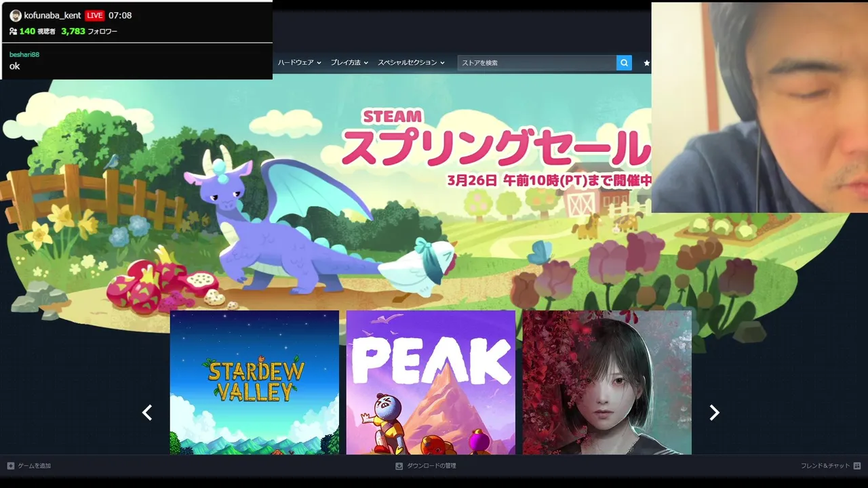Click the plus icon for ゲームを追加

[11, 466]
